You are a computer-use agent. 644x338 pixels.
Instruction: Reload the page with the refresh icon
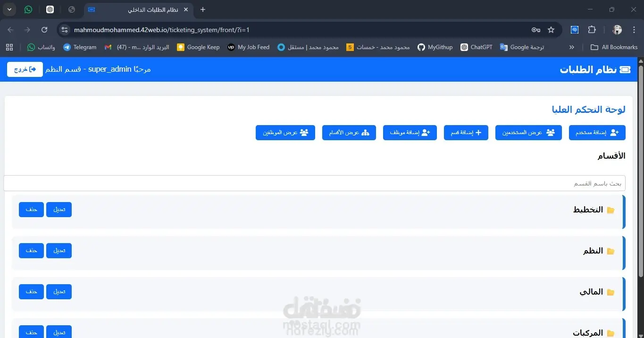click(44, 30)
